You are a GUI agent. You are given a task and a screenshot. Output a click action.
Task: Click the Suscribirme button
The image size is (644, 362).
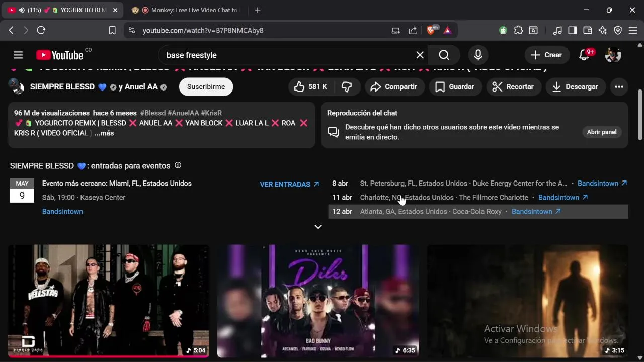tap(206, 87)
